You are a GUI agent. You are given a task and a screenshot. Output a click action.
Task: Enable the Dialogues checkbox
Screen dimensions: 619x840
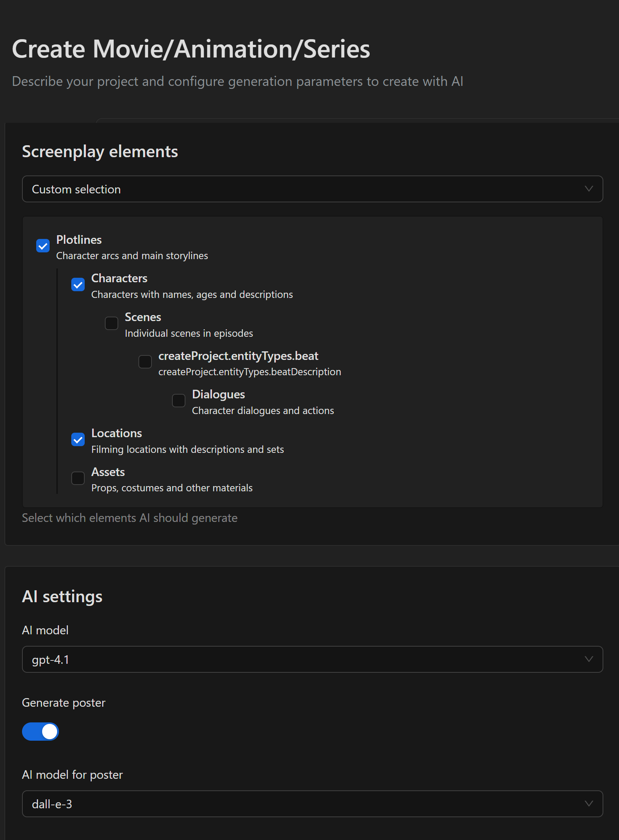coord(179,401)
